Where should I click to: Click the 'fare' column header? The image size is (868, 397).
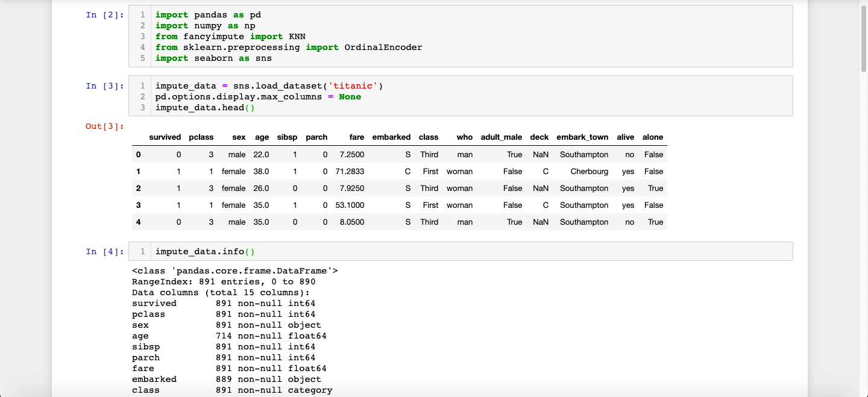coord(357,137)
